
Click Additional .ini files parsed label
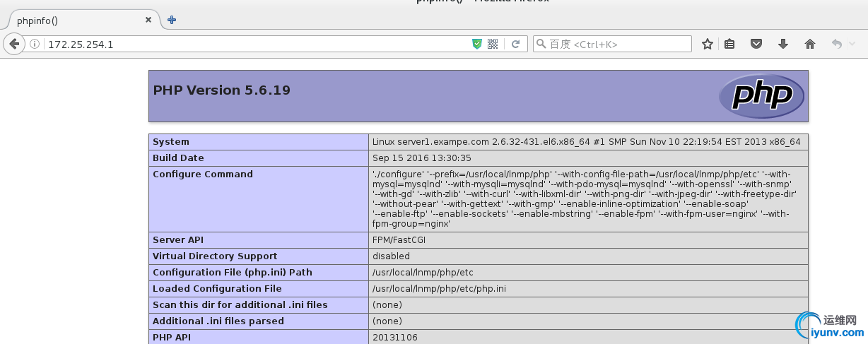(218, 321)
